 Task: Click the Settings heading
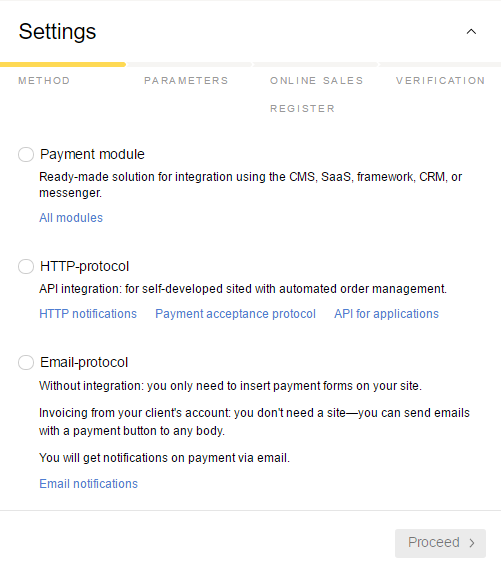point(57,32)
